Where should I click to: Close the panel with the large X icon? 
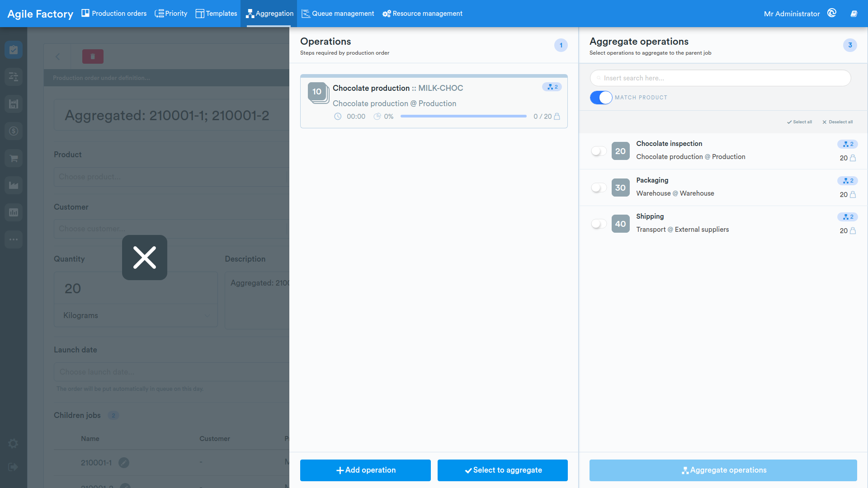pos(145,258)
